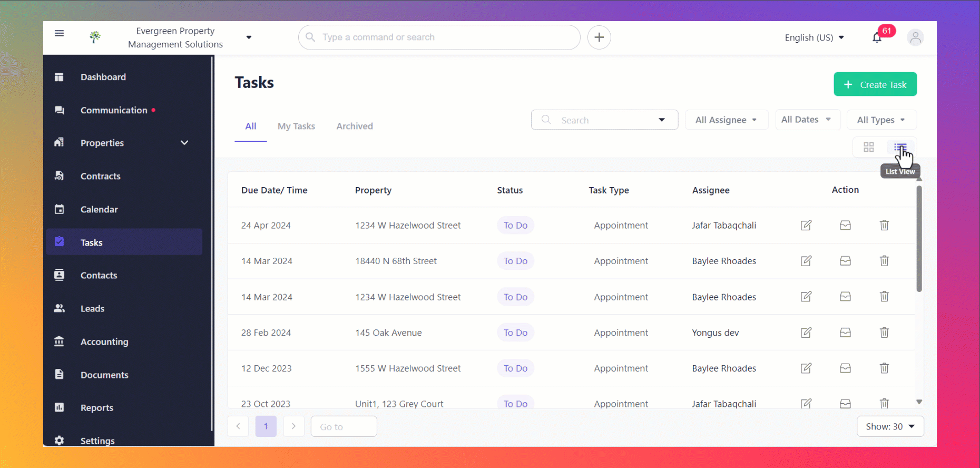Open the user profile avatar
This screenshot has height=468, width=980.
(915, 37)
